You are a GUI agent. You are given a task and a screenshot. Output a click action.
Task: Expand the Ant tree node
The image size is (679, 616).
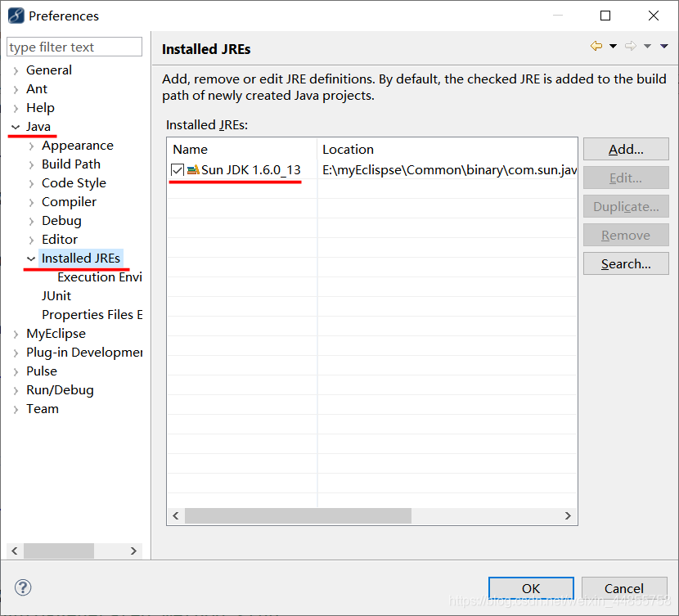16,90
